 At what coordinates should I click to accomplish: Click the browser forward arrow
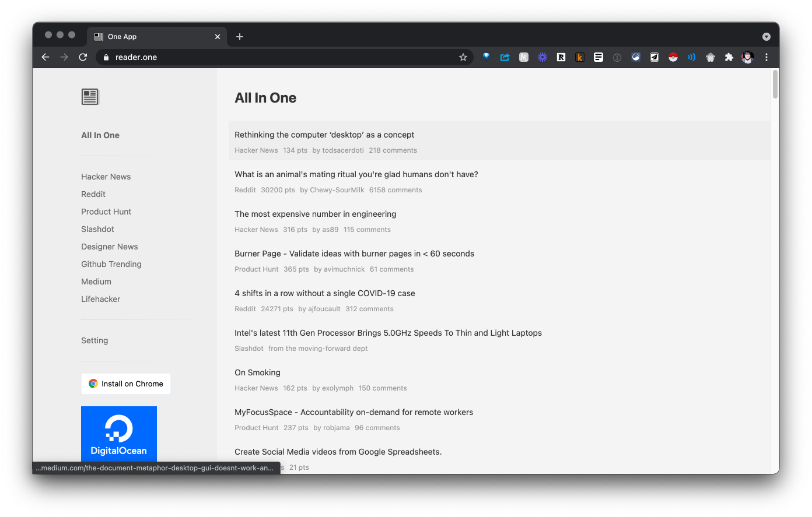[x=64, y=57]
